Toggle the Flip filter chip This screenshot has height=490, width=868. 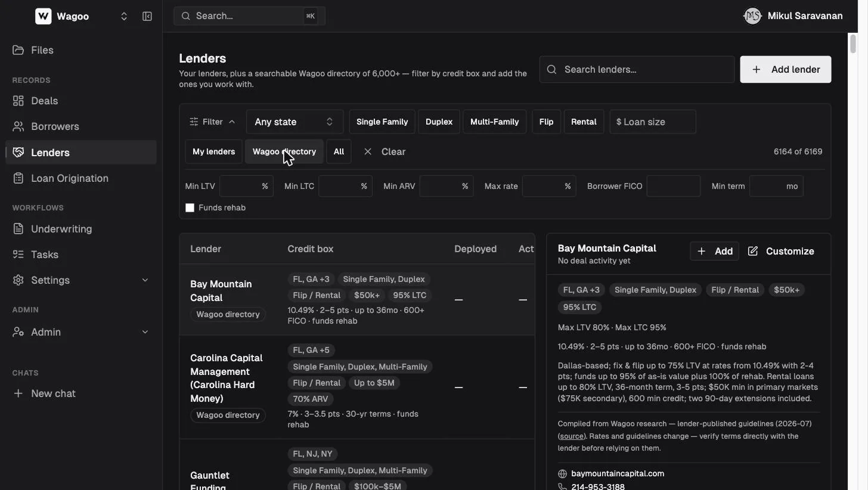coord(546,122)
